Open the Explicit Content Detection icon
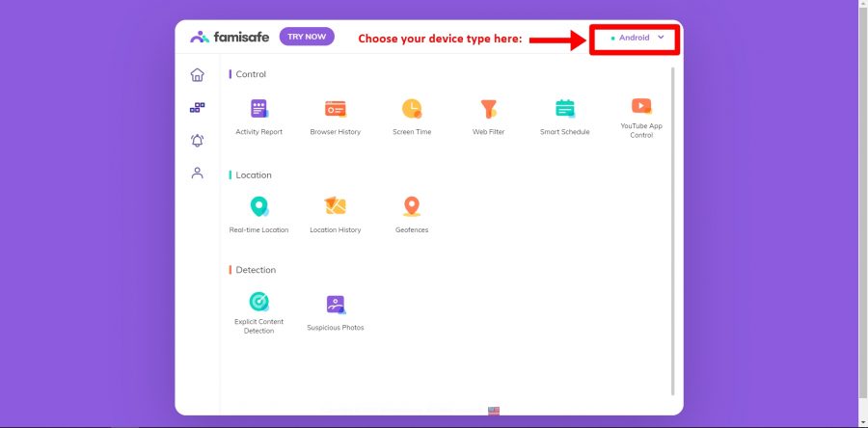Screen dimensions: 868x428 coord(259,302)
